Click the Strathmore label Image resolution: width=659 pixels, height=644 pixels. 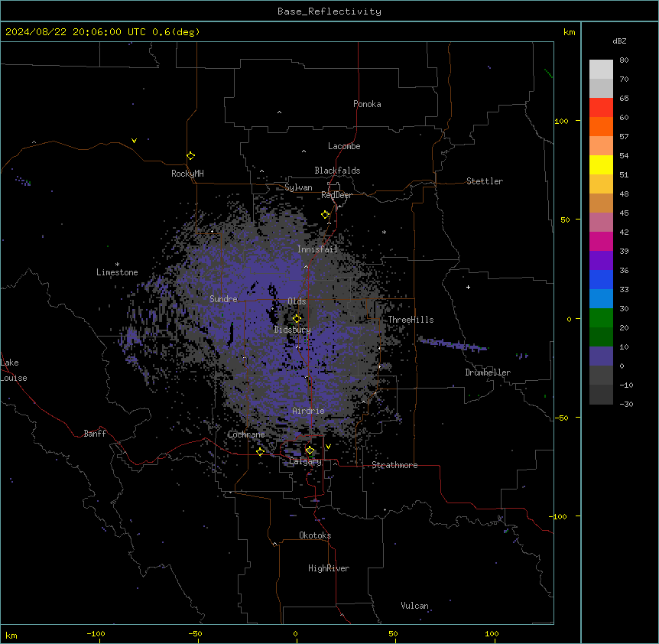point(394,465)
